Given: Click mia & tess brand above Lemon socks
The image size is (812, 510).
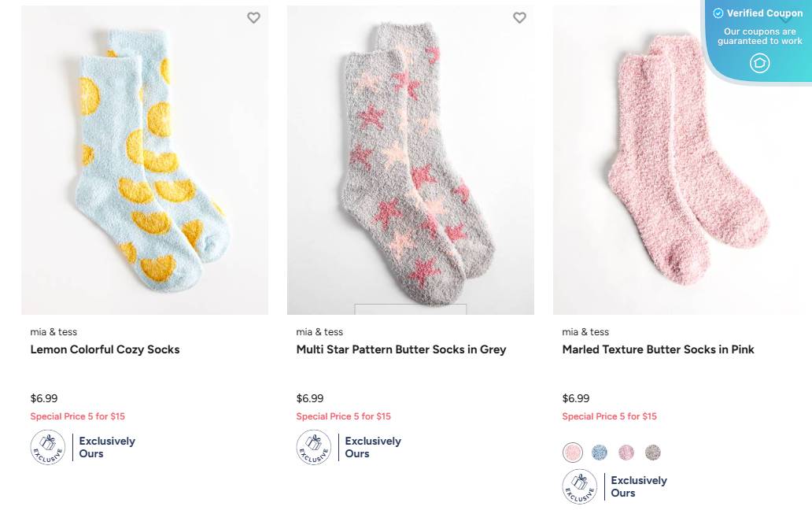Looking at the screenshot, I should click(54, 332).
